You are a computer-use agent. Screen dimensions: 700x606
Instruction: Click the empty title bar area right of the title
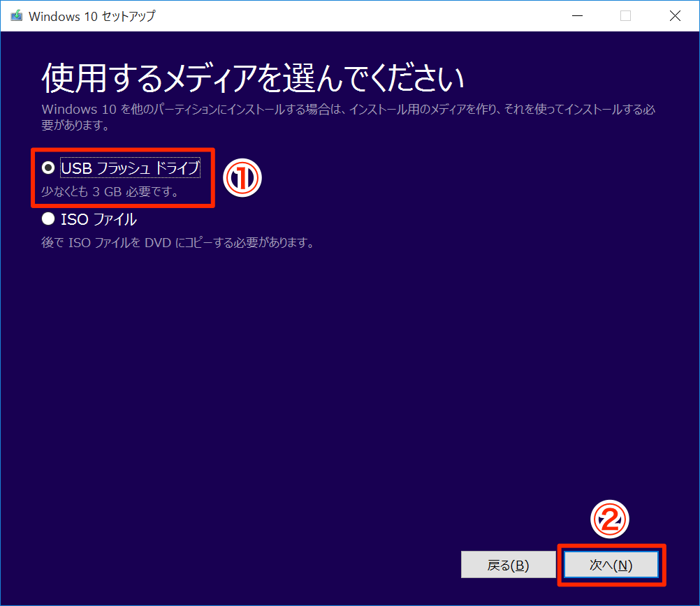[x=349, y=16]
